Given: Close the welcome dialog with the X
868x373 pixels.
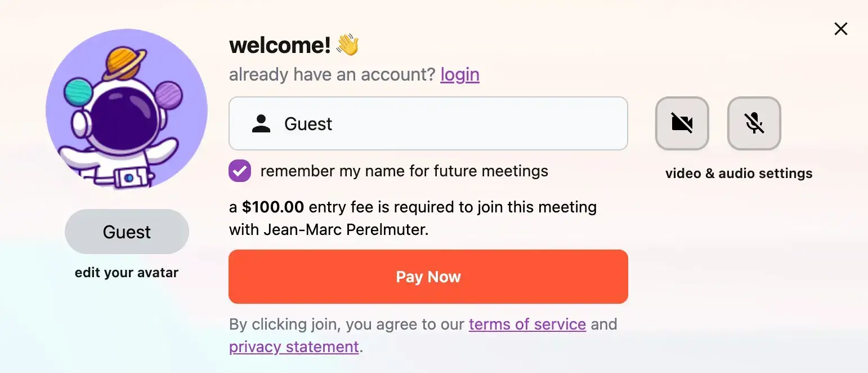Looking at the screenshot, I should pos(840,29).
